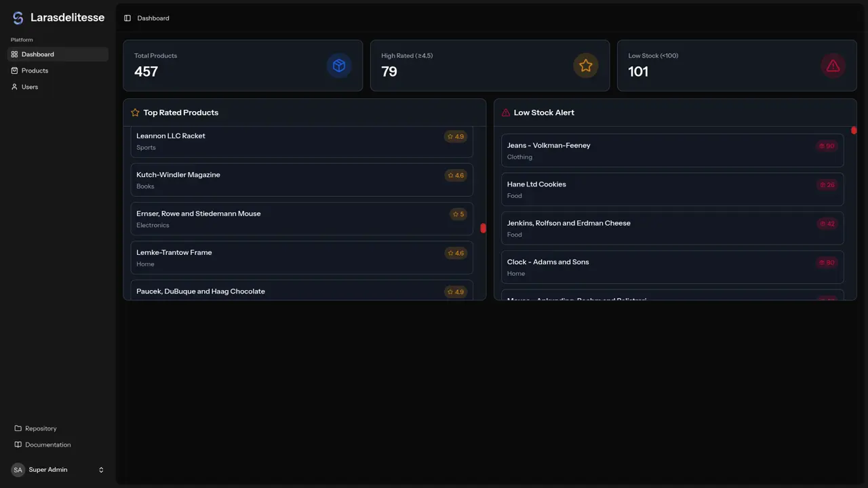Click the Repository folder icon
The image size is (868, 488).
18,428
